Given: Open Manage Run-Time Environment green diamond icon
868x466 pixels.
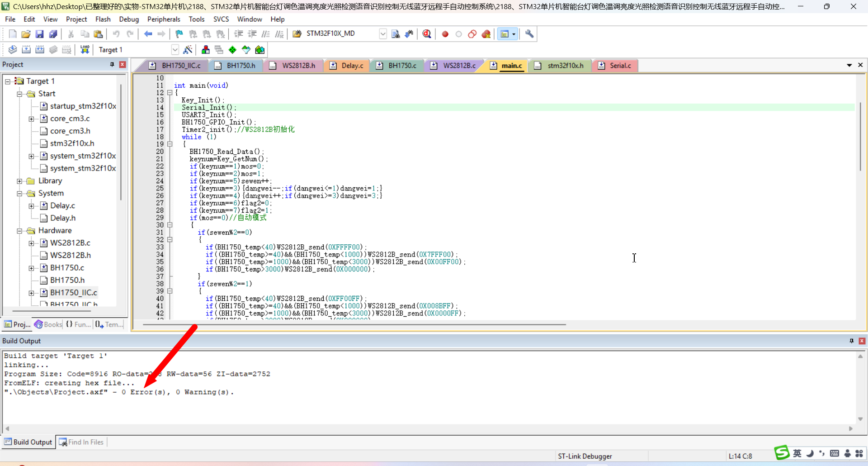Looking at the screenshot, I should [x=232, y=50].
